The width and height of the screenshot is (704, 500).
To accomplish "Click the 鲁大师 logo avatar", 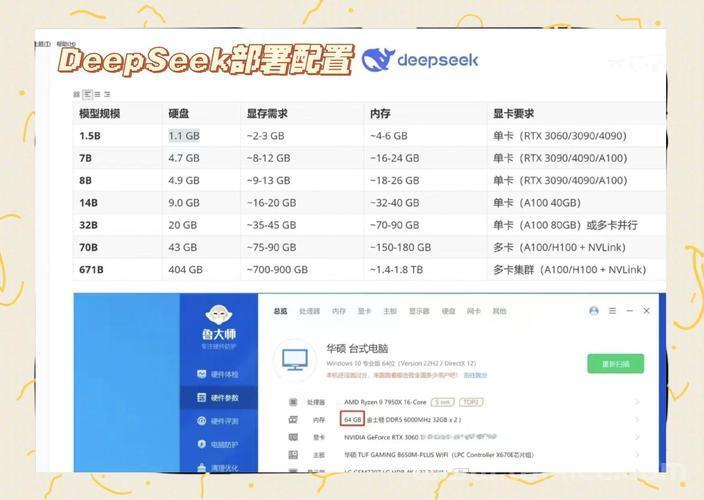I will click(219, 315).
